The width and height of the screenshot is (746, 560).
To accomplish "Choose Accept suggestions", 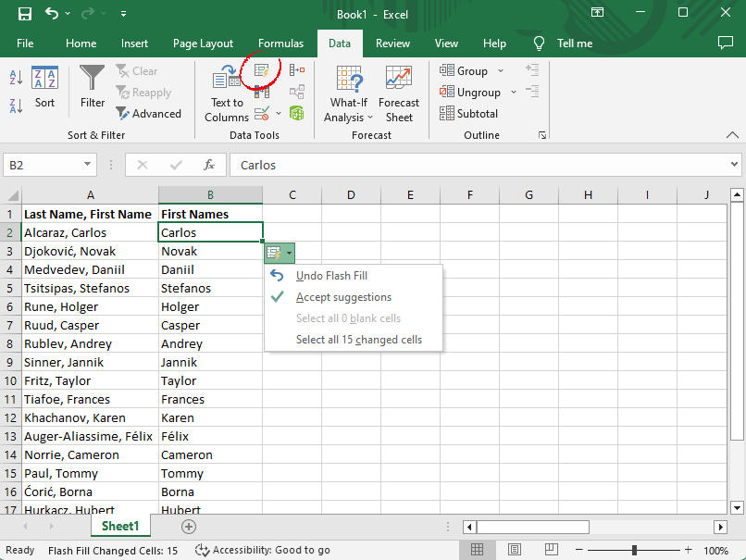I will coord(354,297).
